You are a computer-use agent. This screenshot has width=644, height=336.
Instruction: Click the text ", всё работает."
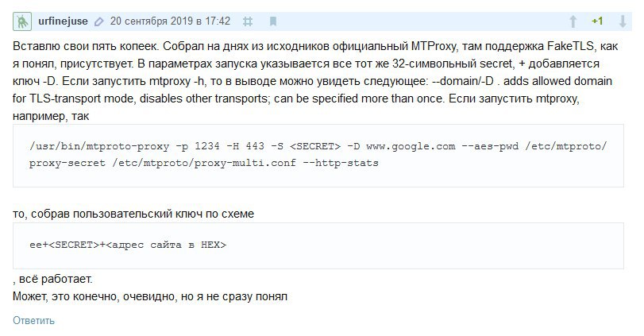point(53,280)
